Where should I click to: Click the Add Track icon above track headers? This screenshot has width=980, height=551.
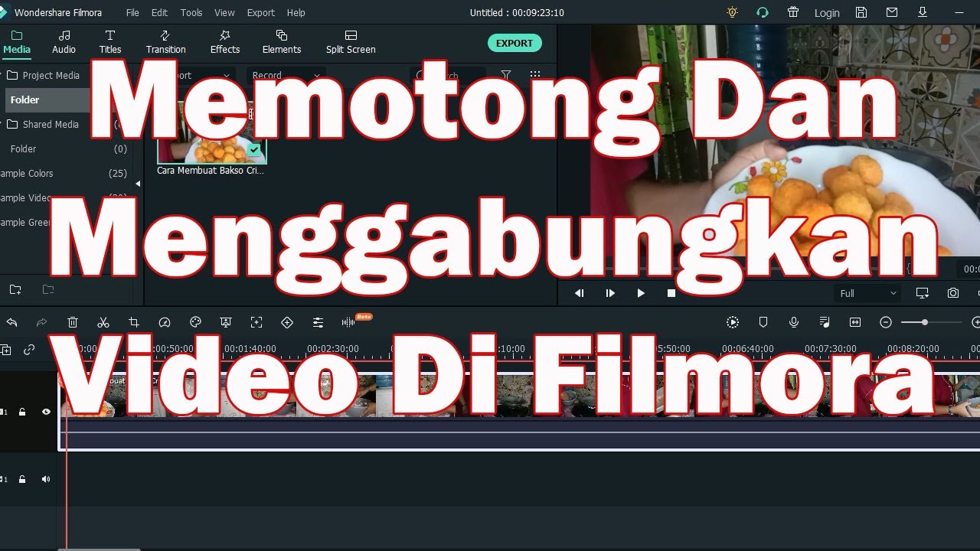[x=5, y=350]
